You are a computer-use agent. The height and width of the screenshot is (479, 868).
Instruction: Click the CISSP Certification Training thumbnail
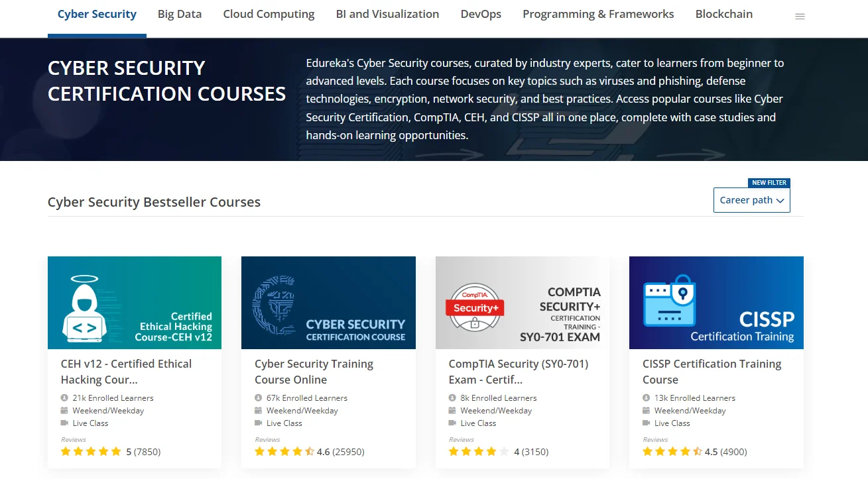716,303
